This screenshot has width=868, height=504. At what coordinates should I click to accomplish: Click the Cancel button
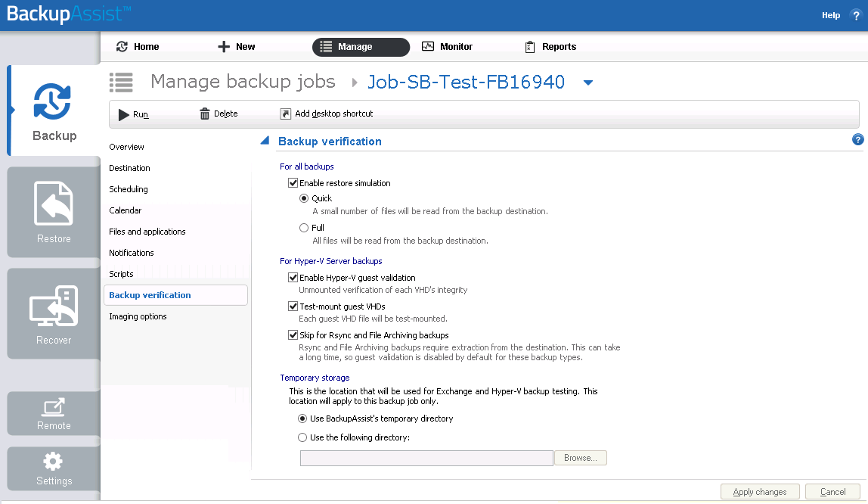point(832,492)
